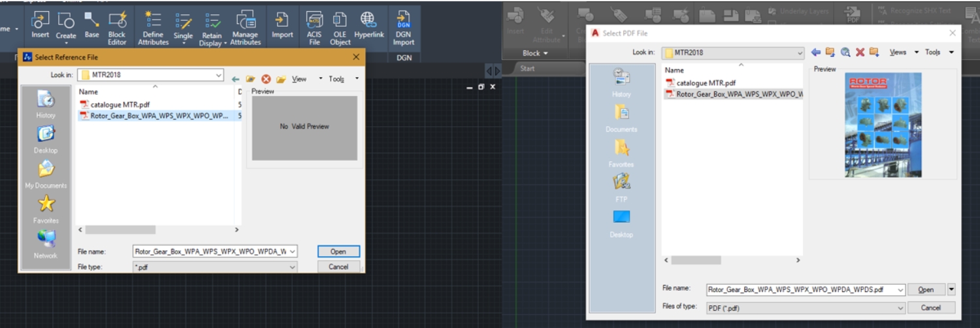Expand Files of type PDF dropdown
Image resolution: width=980 pixels, height=328 pixels.
900,307
